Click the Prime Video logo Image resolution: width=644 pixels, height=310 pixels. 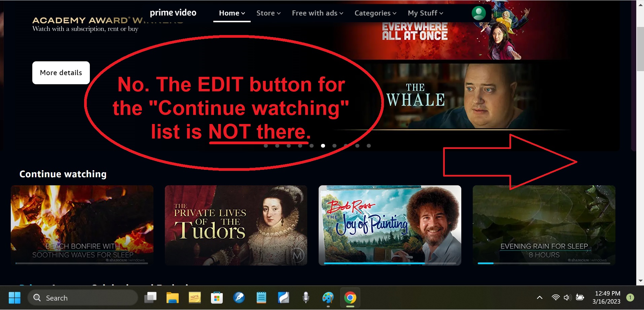173,13
